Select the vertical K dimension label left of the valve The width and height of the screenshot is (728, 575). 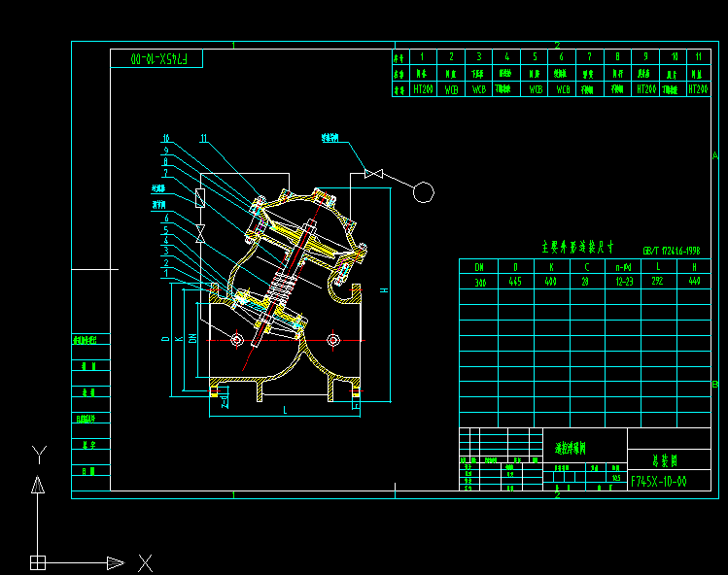tap(179, 339)
